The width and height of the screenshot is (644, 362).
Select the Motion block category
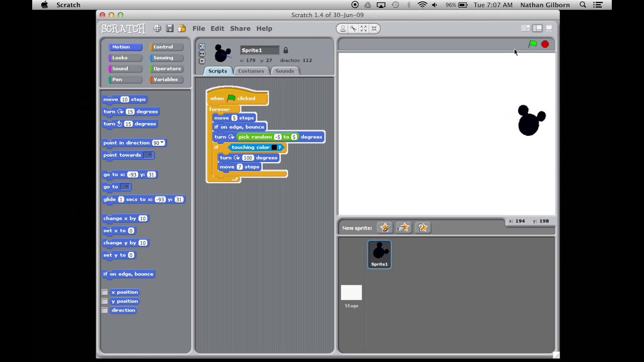[125, 47]
